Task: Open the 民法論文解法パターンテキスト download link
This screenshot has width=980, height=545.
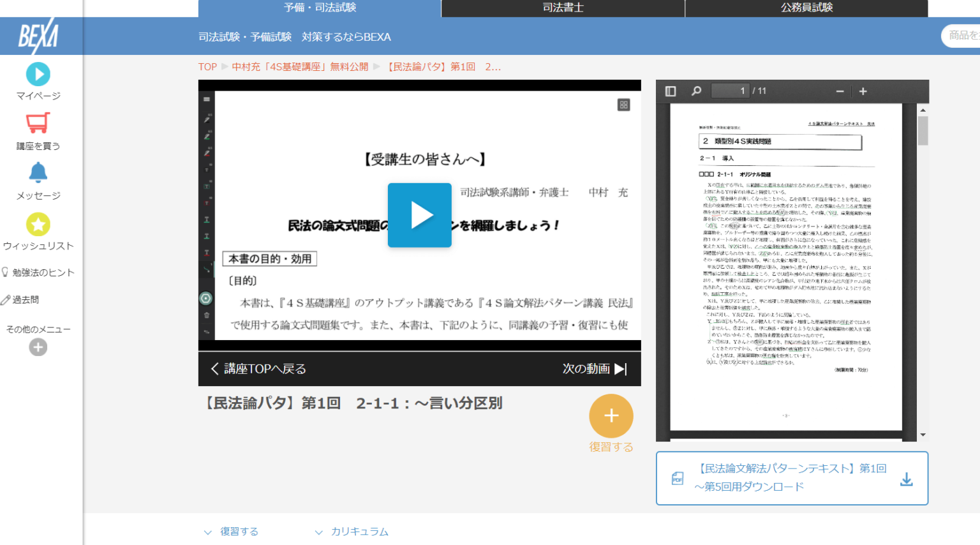Action: [791, 478]
